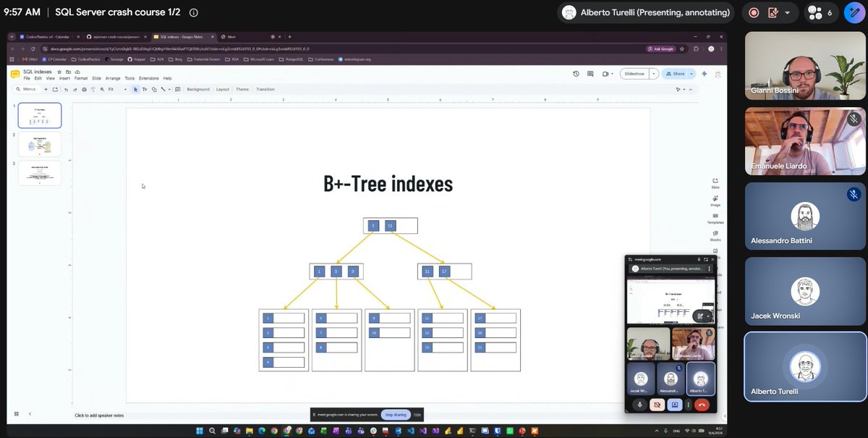The image size is (868, 438).
Task: Open the Edit menu in Slides
Action: (x=38, y=78)
